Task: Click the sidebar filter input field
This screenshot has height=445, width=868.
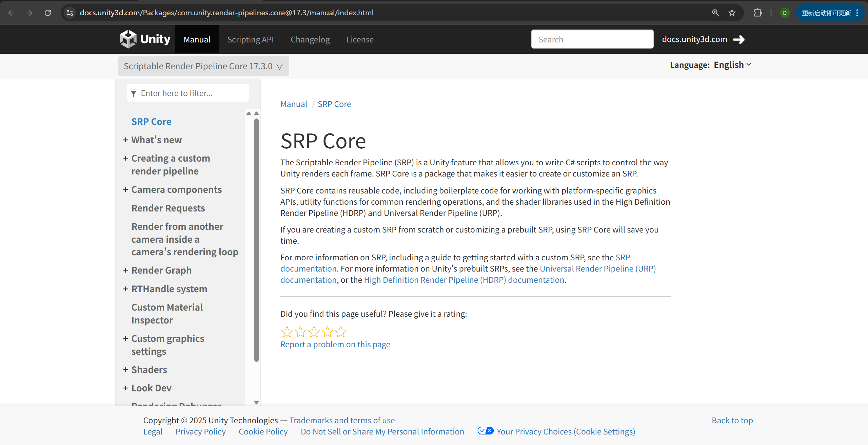Action: [x=188, y=93]
